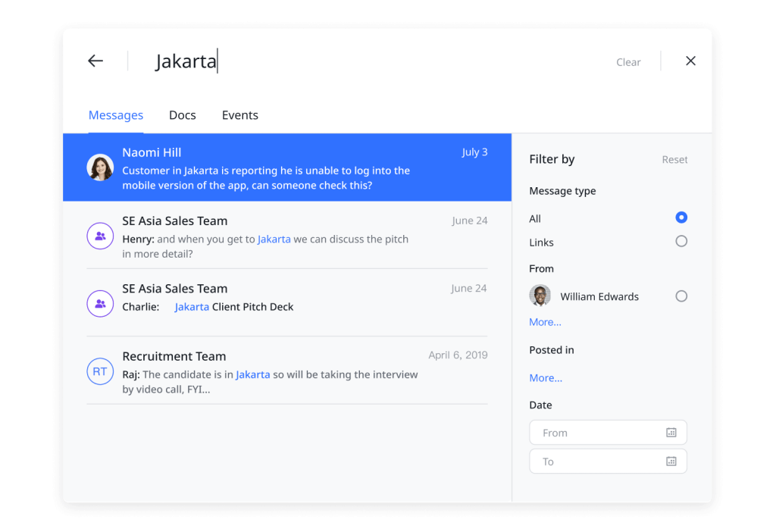This screenshot has width=776, height=532.
Task: Click Naomi Hill's profile avatar
Action: coord(100,167)
